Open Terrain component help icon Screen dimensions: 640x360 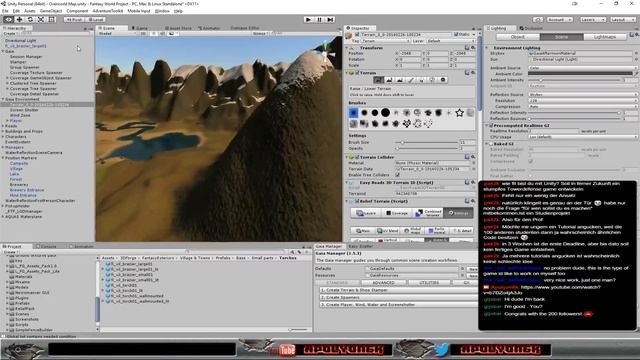tap(467, 73)
